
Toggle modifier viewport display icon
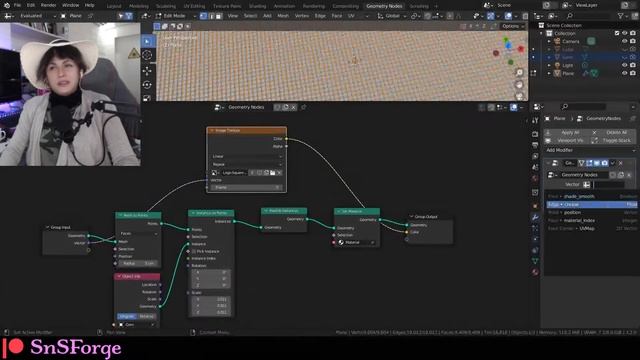(597, 163)
